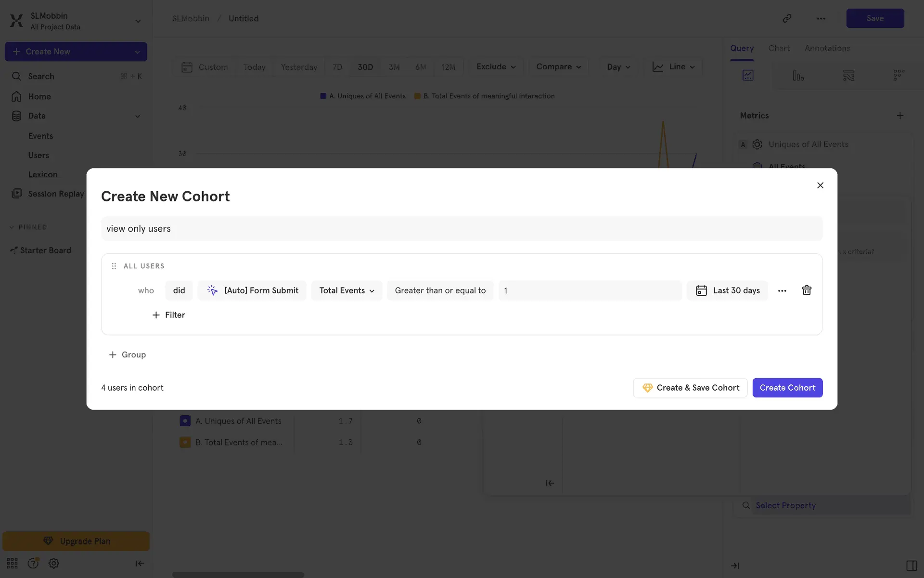Click Create & Save Cohort button
Image resolution: width=924 pixels, height=578 pixels.
pyautogui.click(x=690, y=388)
